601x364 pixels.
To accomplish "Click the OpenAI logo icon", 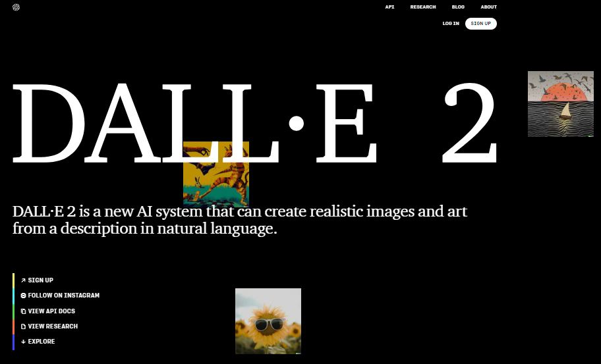I will tap(16, 7).
